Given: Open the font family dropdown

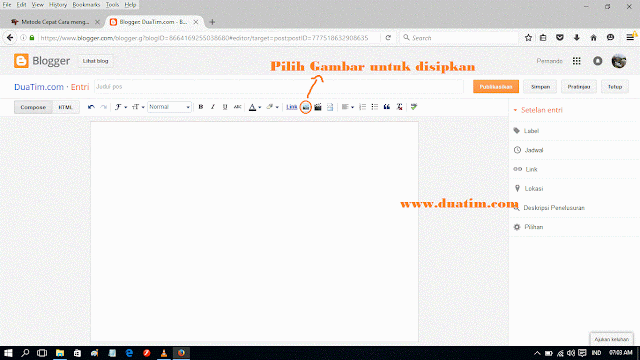Looking at the screenshot, I should coord(120,107).
